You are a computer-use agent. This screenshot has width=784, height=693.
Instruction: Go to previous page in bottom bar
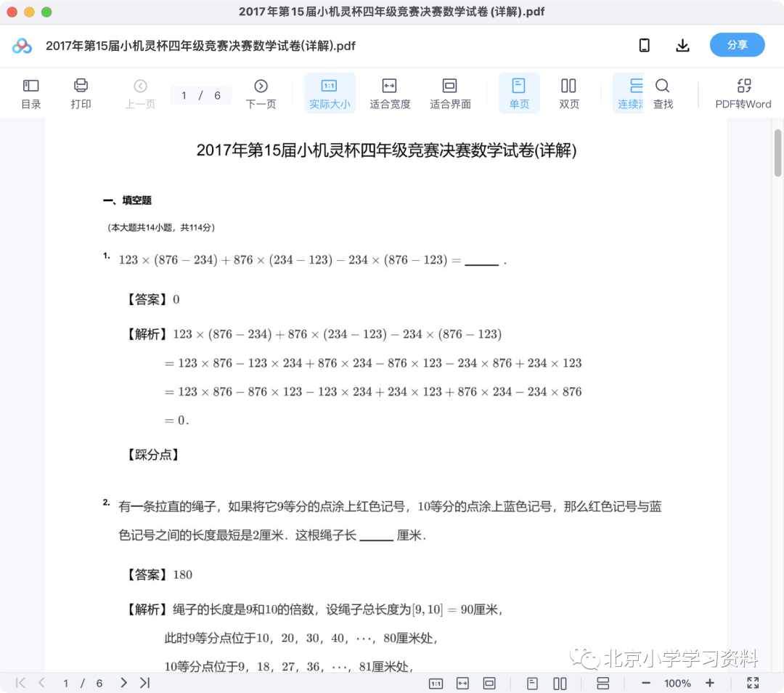click(42, 683)
